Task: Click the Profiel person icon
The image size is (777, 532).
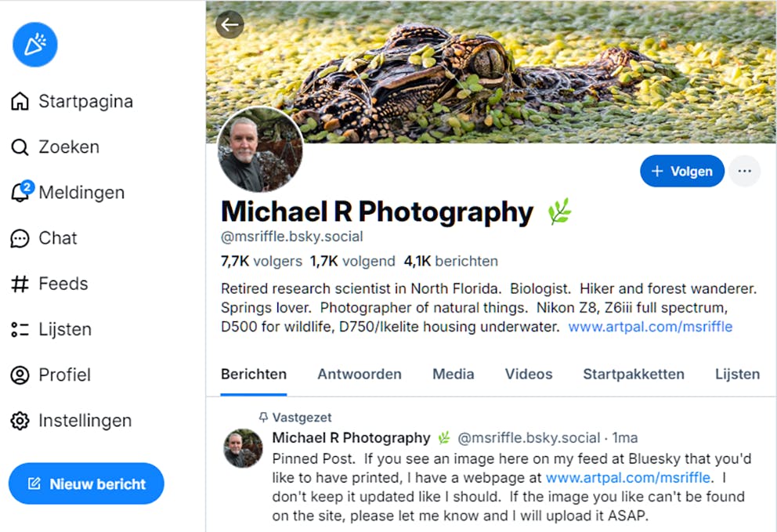Action: (20, 375)
